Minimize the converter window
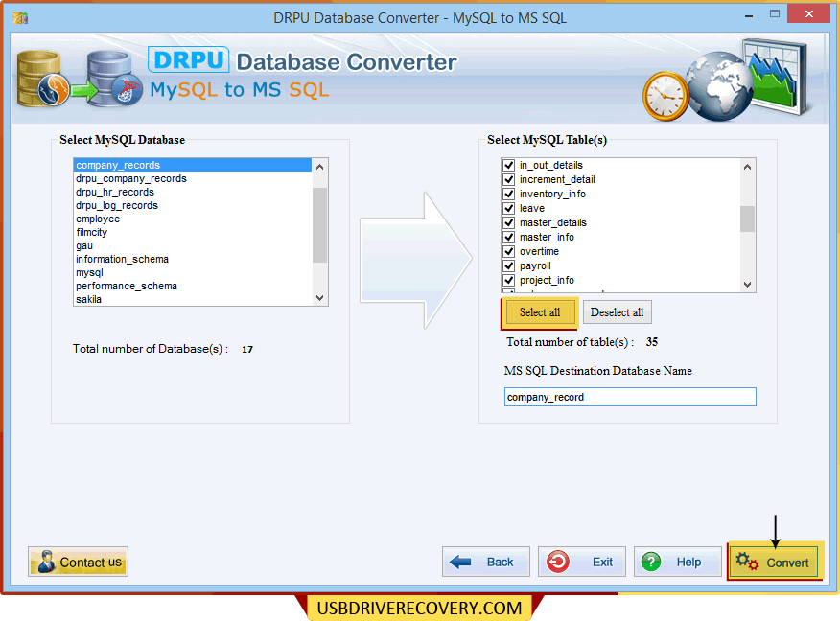This screenshot has width=840, height=621. [x=749, y=16]
